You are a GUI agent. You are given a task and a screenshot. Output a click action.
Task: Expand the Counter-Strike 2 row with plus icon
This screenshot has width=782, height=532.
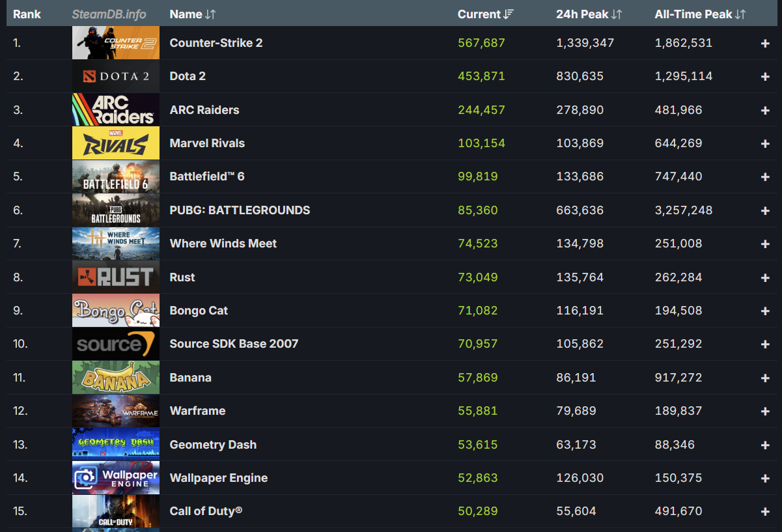765,43
